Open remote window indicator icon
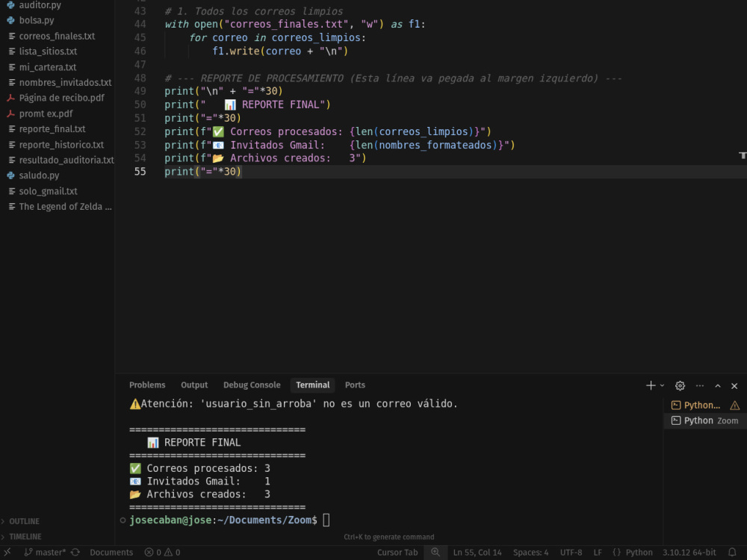The width and height of the screenshot is (747, 560). 7,553
